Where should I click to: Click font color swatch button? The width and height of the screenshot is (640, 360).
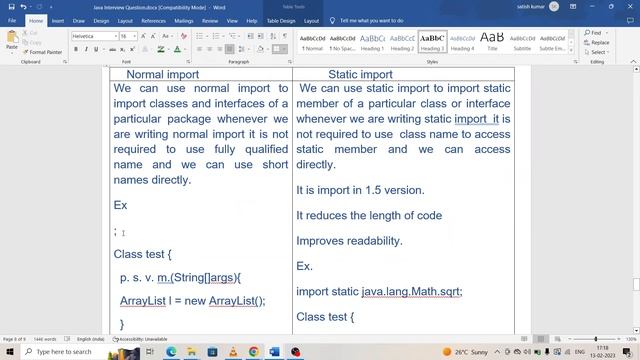(x=177, y=49)
